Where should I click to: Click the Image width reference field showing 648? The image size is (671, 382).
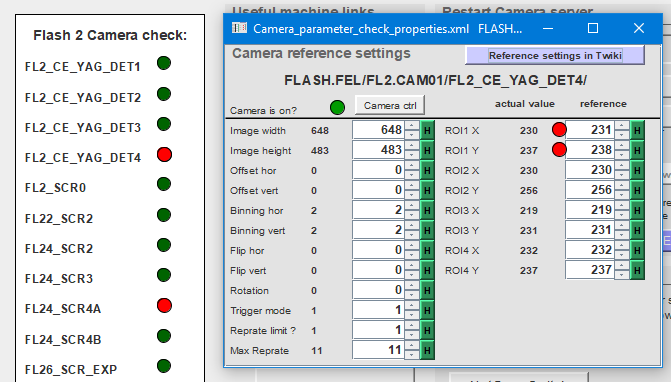tap(378, 130)
